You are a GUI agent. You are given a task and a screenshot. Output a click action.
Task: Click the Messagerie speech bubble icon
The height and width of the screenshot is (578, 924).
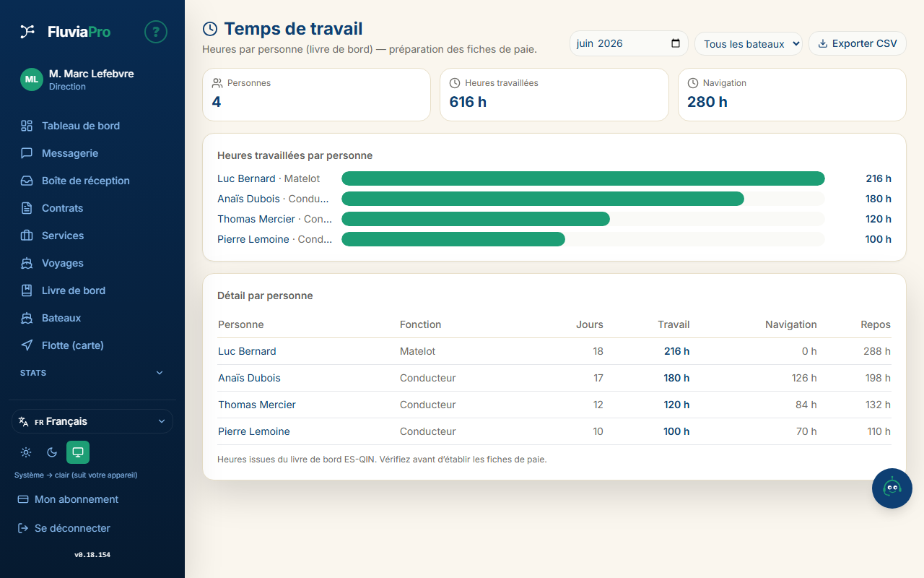(27, 153)
